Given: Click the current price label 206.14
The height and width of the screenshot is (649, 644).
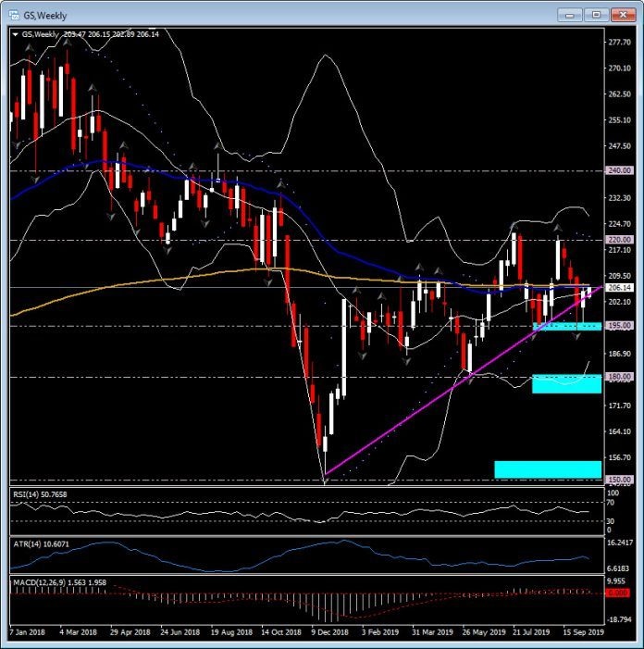Looking at the screenshot, I should 619,288.
